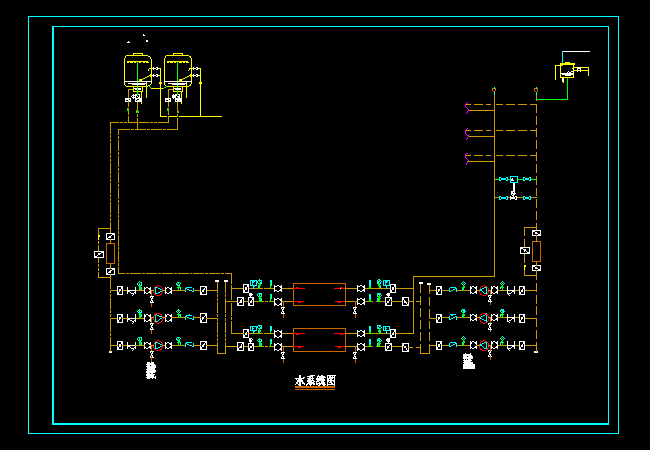Click the drawing title text 水系统图
The image size is (650, 450).
click(x=315, y=381)
